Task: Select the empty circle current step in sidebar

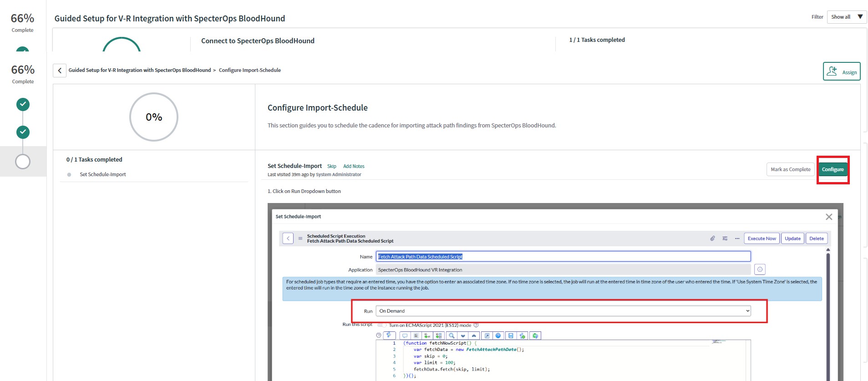Action: pos(23,162)
